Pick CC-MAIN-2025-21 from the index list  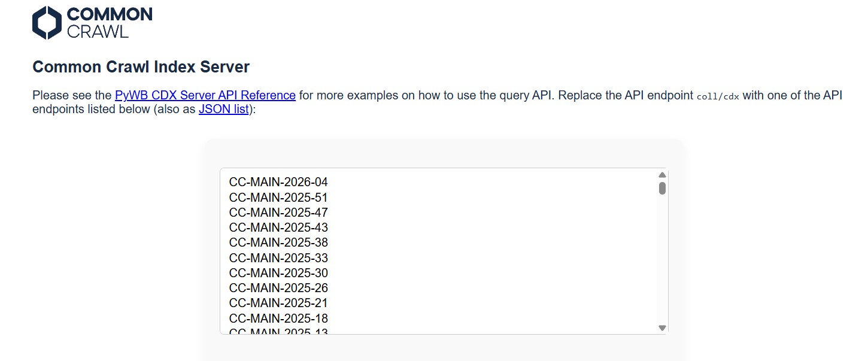(x=278, y=303)
